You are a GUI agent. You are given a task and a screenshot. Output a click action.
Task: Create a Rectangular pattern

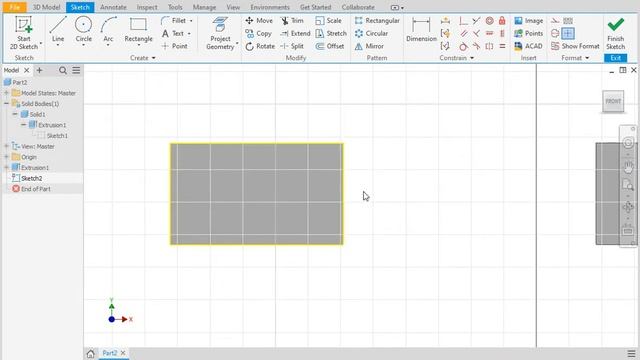pyautogui.click(x=377, y=20)
